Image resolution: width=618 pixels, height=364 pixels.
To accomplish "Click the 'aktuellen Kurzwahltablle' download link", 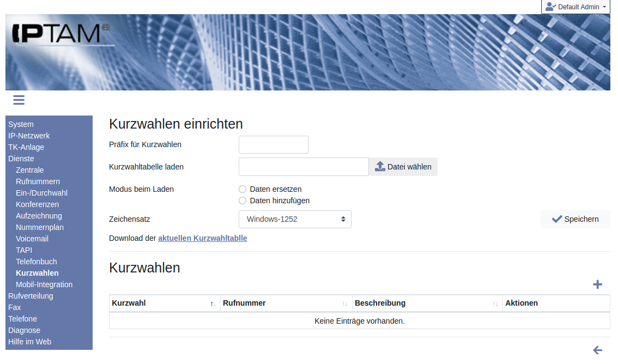I will [x=202, y=238].
